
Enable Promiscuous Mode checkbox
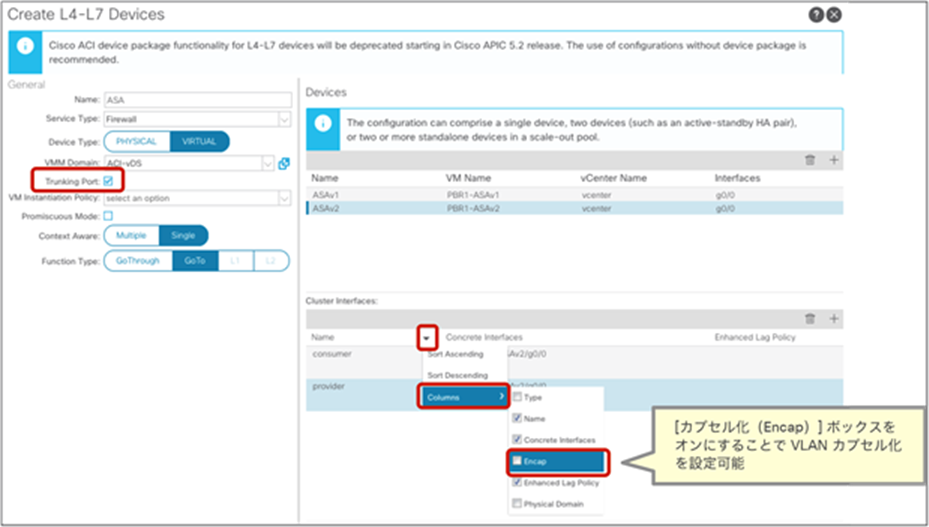point(108,216)
